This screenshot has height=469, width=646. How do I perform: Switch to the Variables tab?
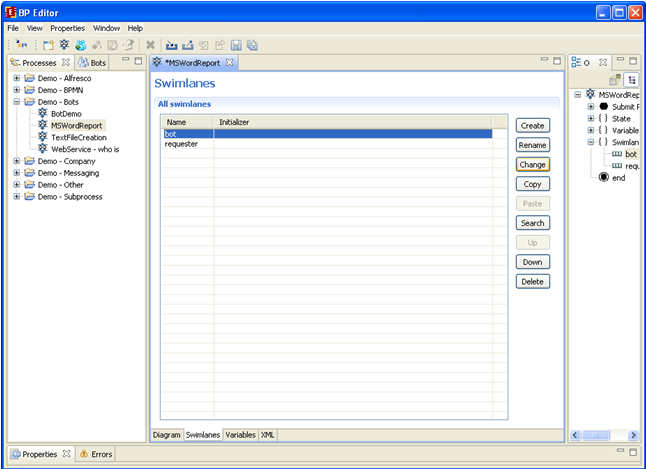[x=240, y=435]
